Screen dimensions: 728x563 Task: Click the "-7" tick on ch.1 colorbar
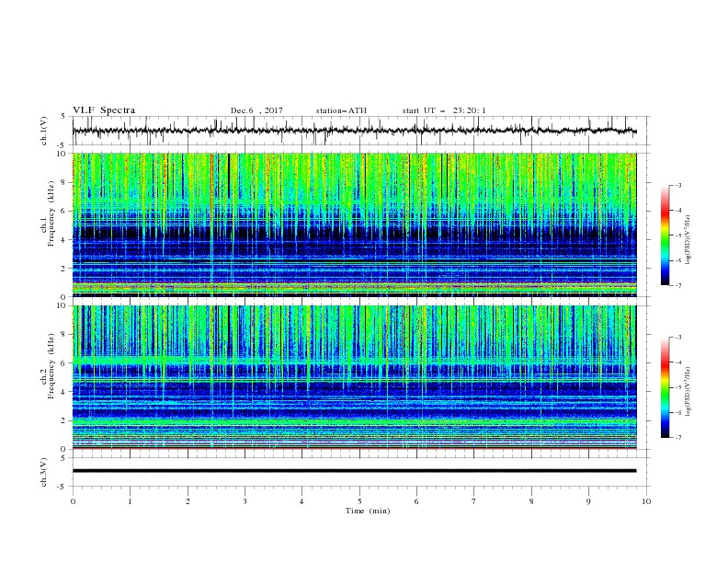pos(678,285)
